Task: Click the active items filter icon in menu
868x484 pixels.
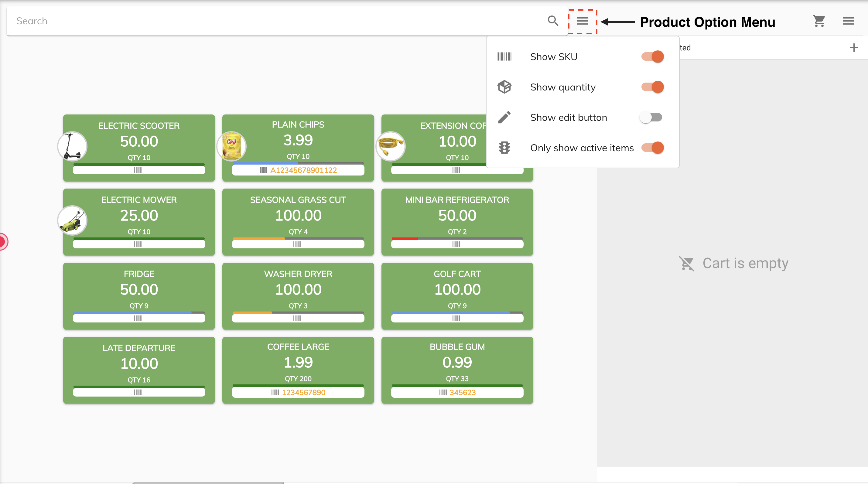Action: [505, 147]
